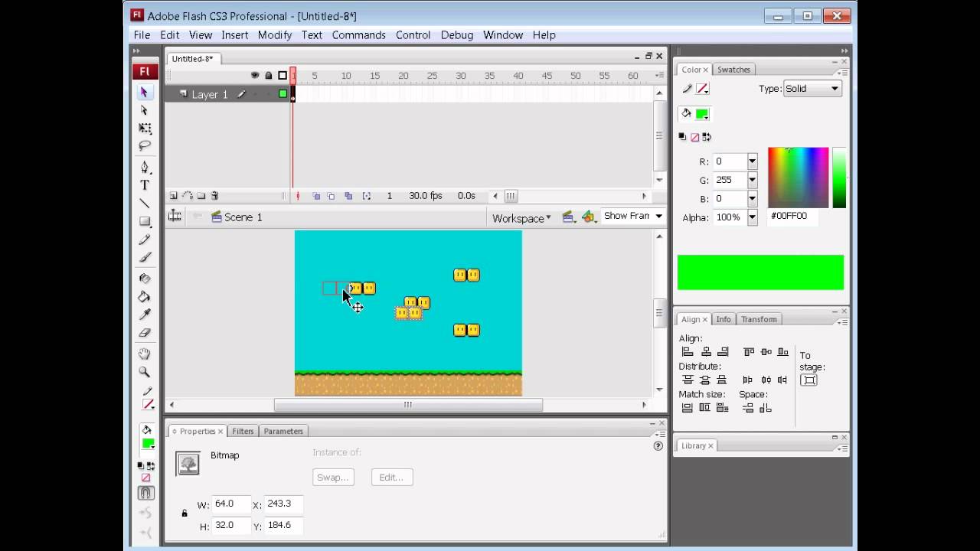Toggle Layer 1 green outline square
Viewport: 980px width, 551px height.
pyautogui.click(x=283, y=94)
